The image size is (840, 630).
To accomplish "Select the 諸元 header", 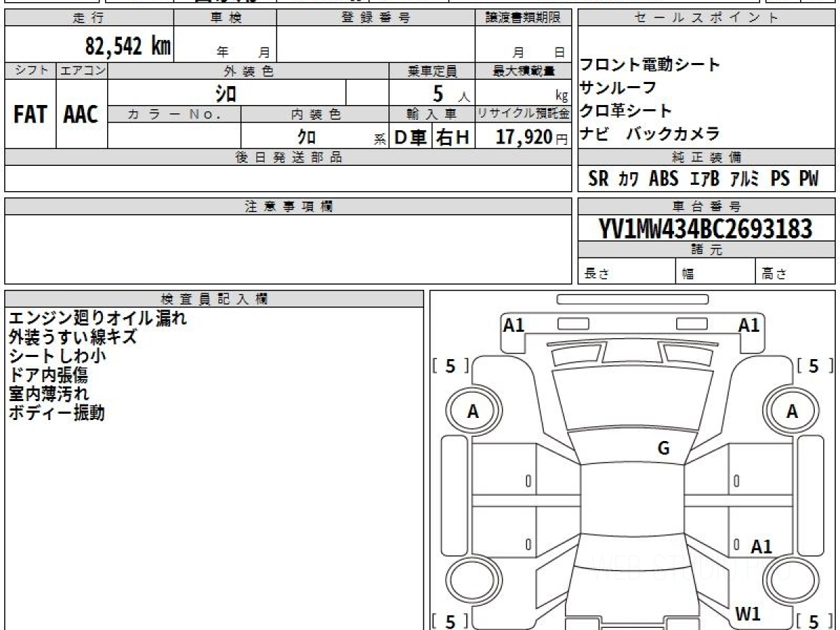I will tap(706, 250).
